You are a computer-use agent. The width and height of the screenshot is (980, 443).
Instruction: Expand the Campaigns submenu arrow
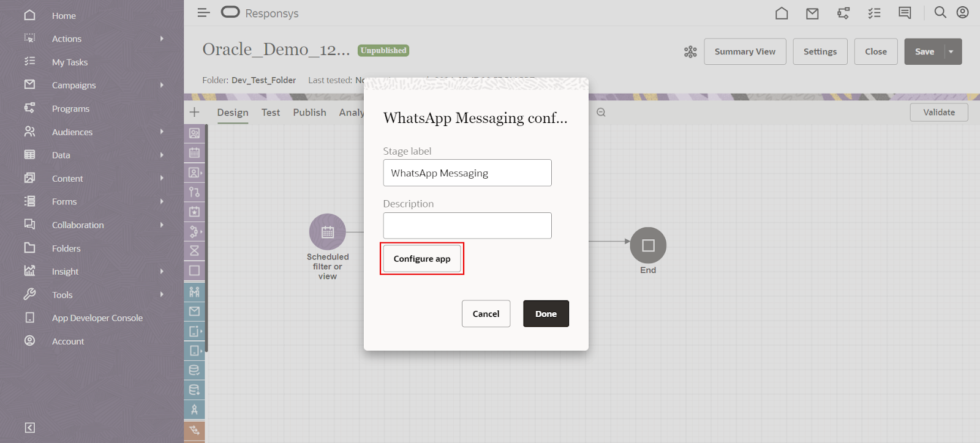point(162,85)
